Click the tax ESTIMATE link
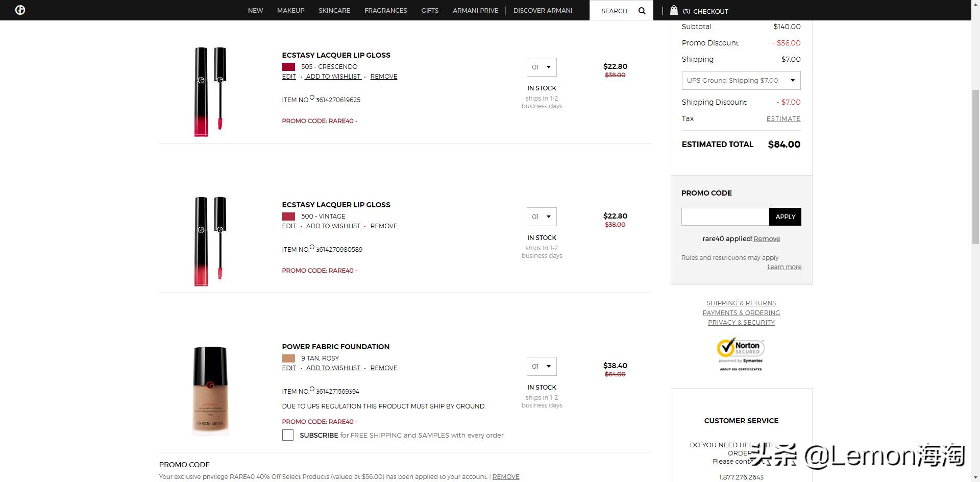 pyautogui.click(x=783, y=118)
